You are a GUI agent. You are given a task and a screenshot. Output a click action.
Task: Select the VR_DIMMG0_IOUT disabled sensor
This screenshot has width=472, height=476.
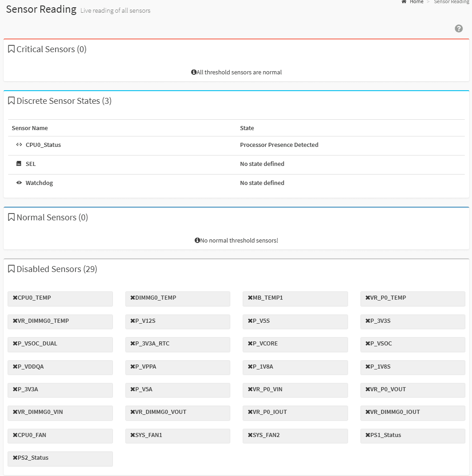pos(413,413)
